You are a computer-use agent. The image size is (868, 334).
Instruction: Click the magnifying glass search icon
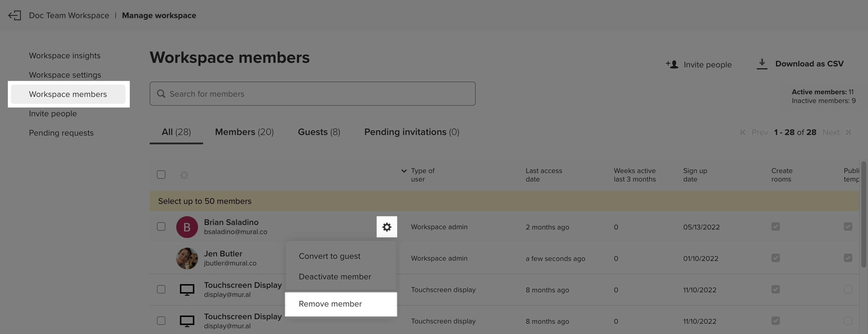(161, 93)
